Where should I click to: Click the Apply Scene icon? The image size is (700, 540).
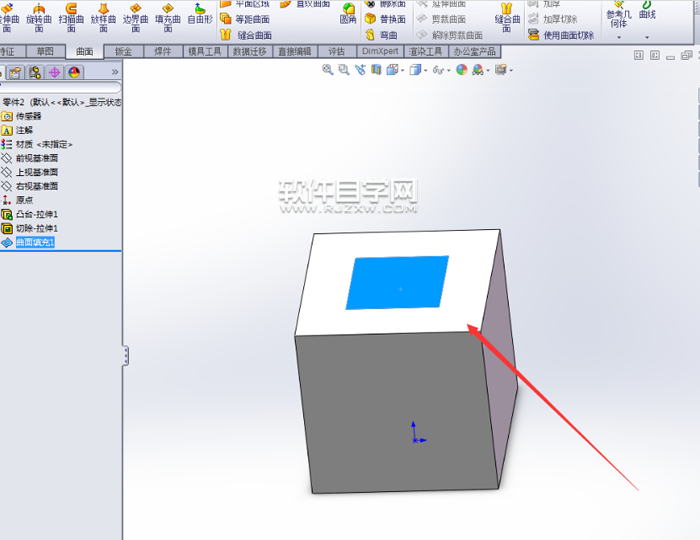coord(478,70)
